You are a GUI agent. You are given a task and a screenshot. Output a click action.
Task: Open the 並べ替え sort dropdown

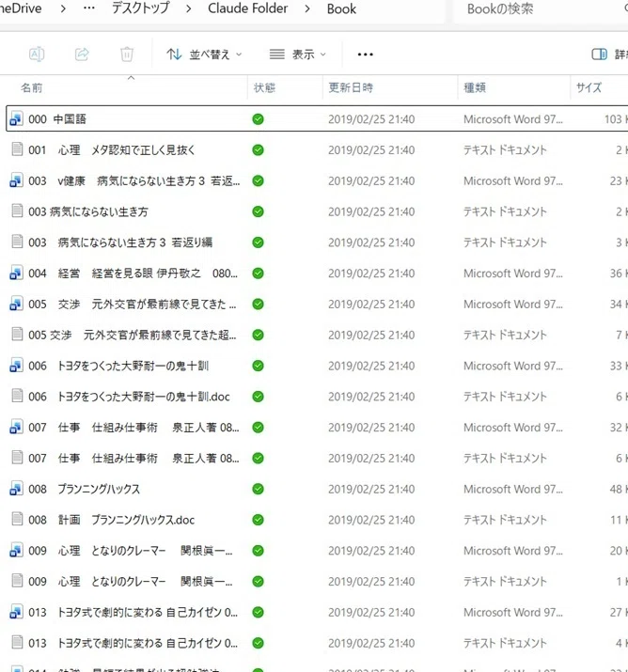(204, 55)
